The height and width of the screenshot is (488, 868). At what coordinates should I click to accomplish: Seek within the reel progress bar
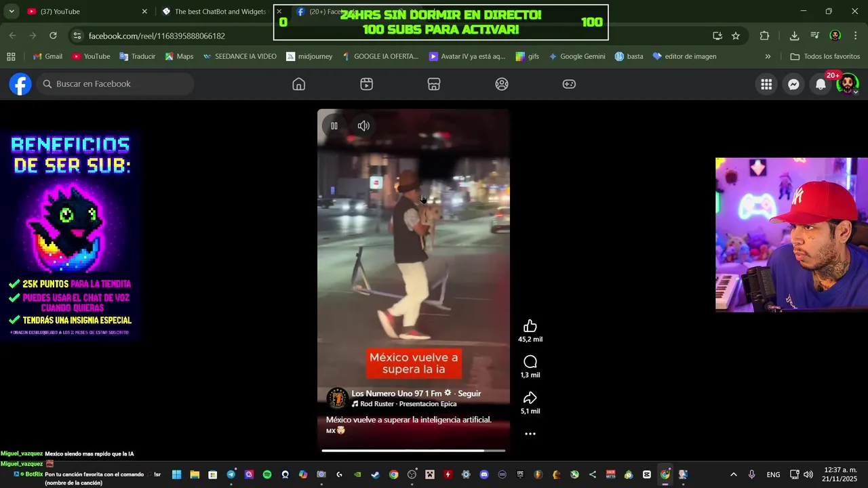click(x=414, y=450)
